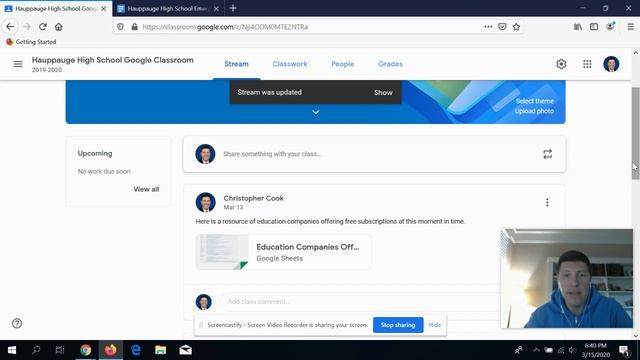Viewport: 640px width, 360px height.
Task: Switch to the Grades tab
Action: [x=390, y=64]
